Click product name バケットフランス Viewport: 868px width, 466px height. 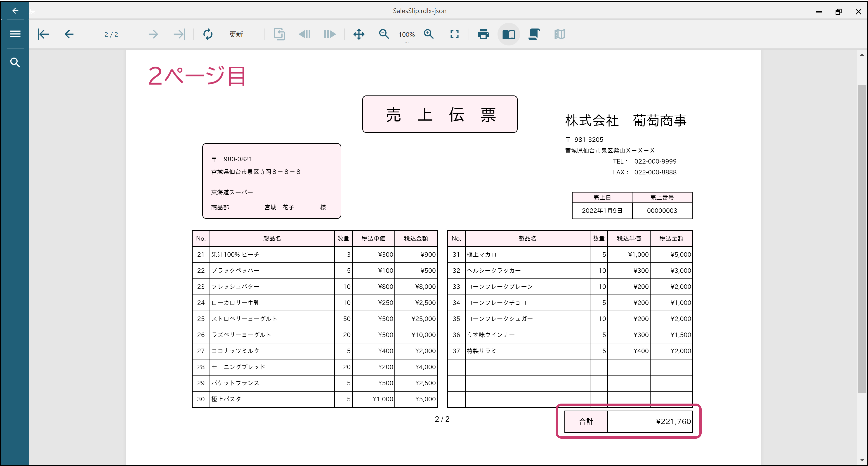pos(235,383)
